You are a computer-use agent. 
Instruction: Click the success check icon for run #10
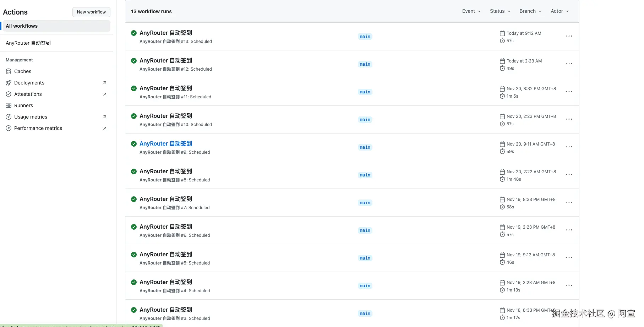pos(134,116)
